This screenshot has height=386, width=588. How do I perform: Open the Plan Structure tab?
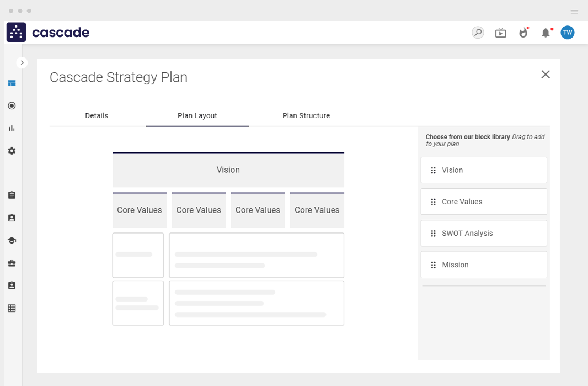[306, 115]
